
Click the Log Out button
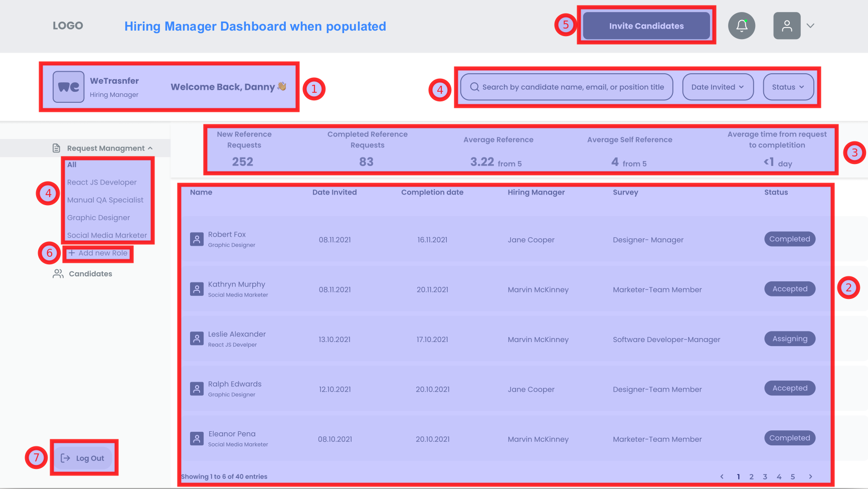click(83, 458)
